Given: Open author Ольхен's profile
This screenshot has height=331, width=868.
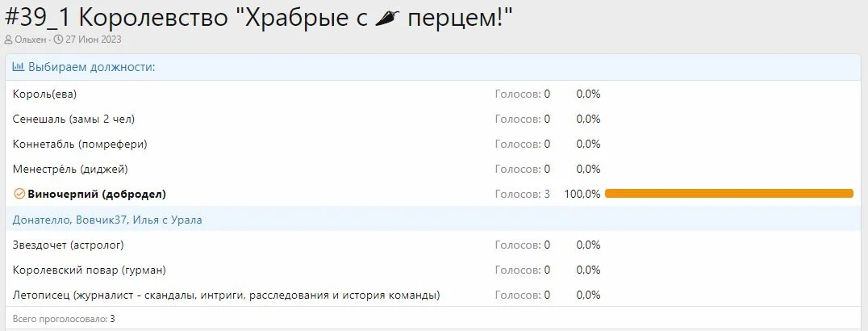Looking at the screenshot, I should click(30, 40).
